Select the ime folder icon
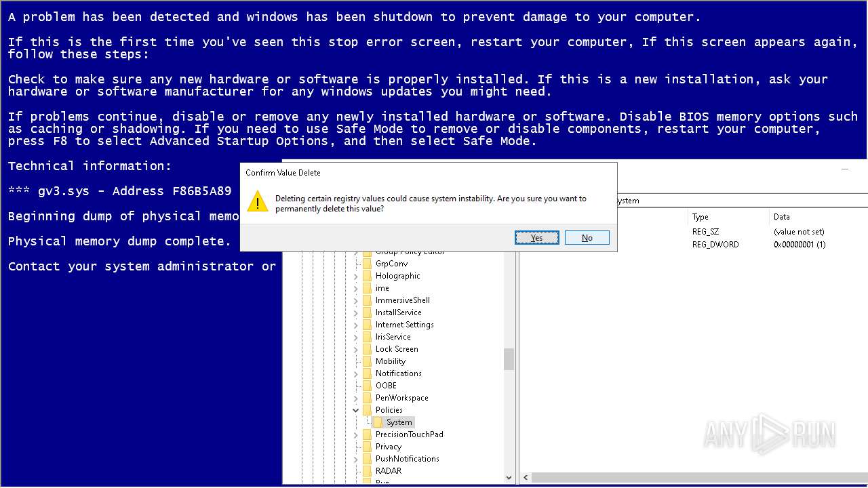Viewport: 868px width, 488px height. (x=367, y=288)
